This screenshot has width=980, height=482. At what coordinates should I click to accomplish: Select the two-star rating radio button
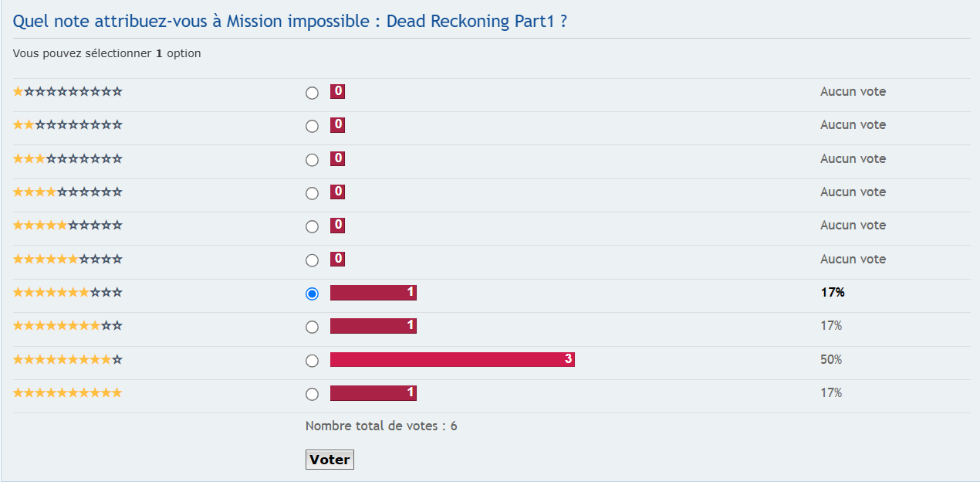pos(312,126)
